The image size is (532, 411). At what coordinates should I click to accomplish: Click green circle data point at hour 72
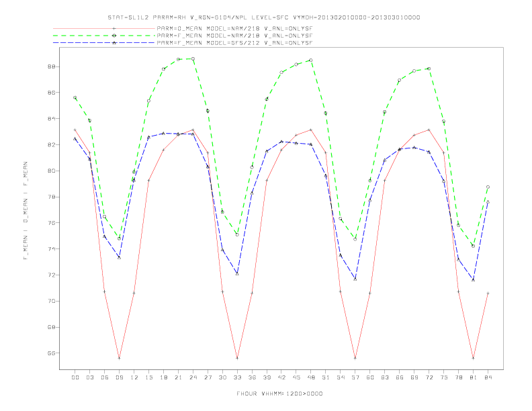(429, 68)
